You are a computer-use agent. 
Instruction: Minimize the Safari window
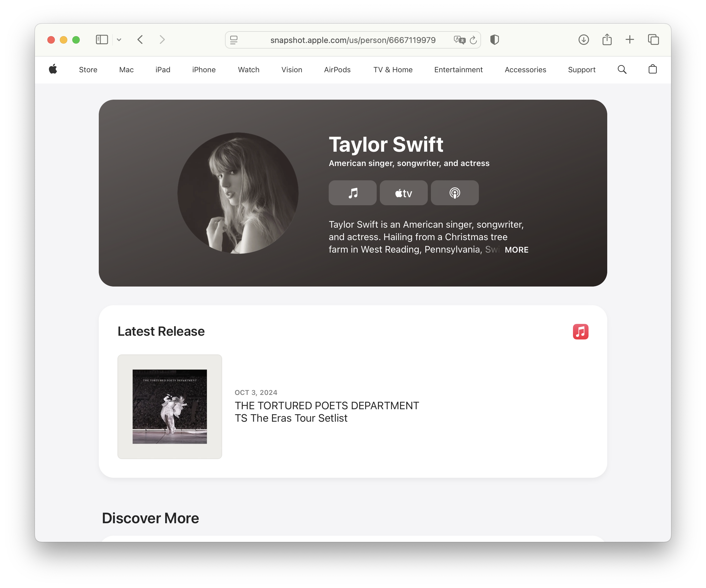[64, 40]
